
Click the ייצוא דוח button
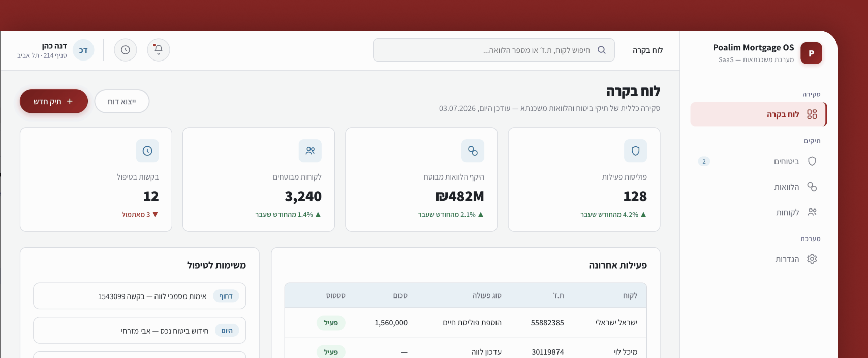coord(122,101)
